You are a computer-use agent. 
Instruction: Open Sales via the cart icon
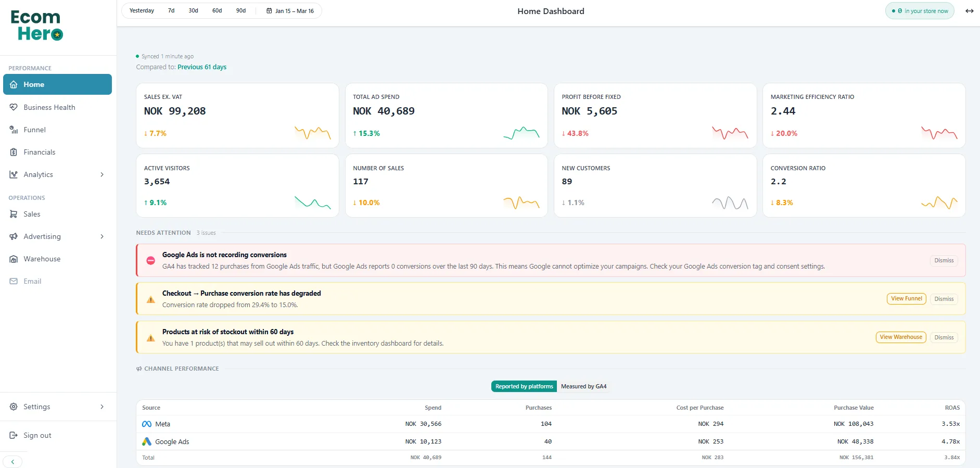(14, 214)
